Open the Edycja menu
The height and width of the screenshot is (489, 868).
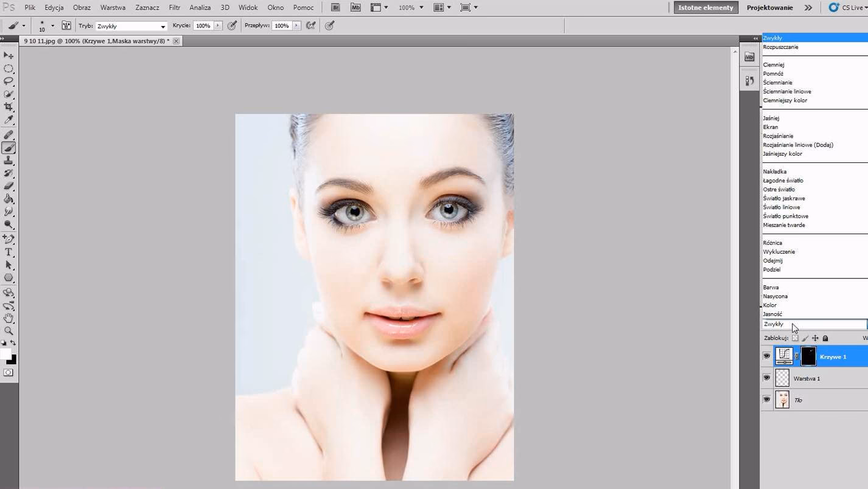pos(54,7)
